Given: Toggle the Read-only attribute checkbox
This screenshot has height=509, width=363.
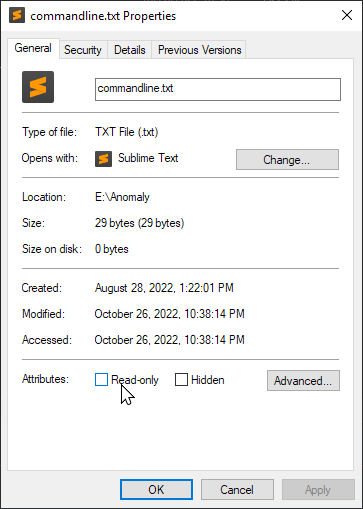Looking at the screenshot, I should pyautogui.click(x=101, y=379).
